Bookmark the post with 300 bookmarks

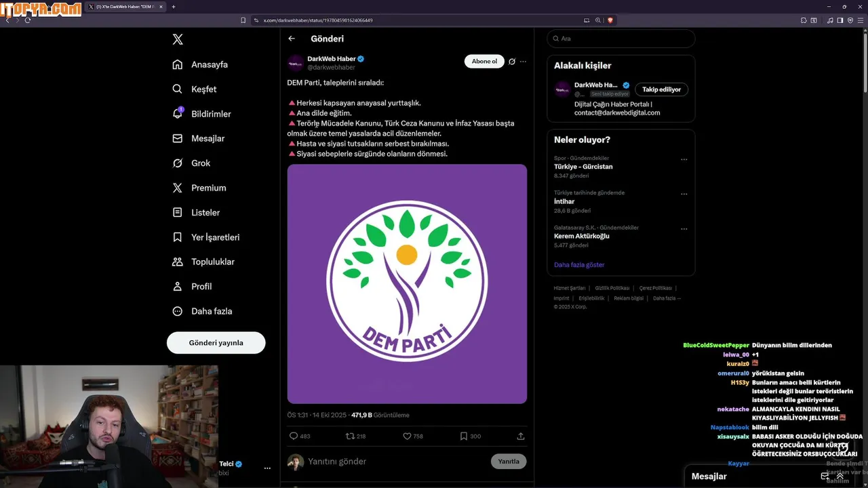tap(464, 436)
